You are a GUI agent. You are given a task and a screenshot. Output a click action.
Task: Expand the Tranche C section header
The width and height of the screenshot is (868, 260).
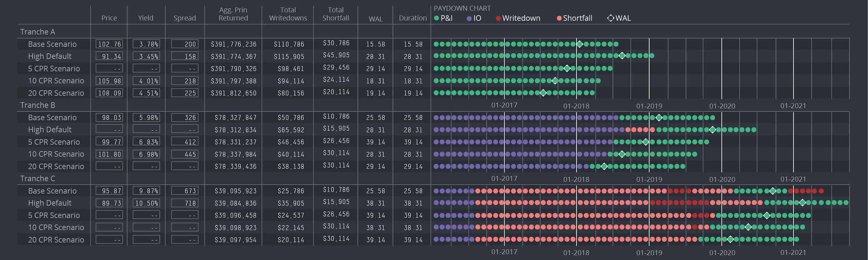(x=38, y=179)
